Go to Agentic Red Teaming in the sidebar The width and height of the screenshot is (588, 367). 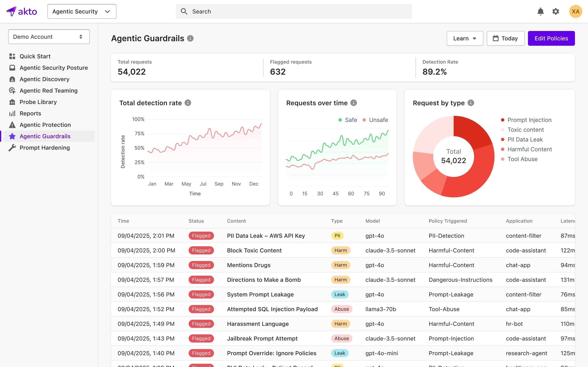click(48, 91)
